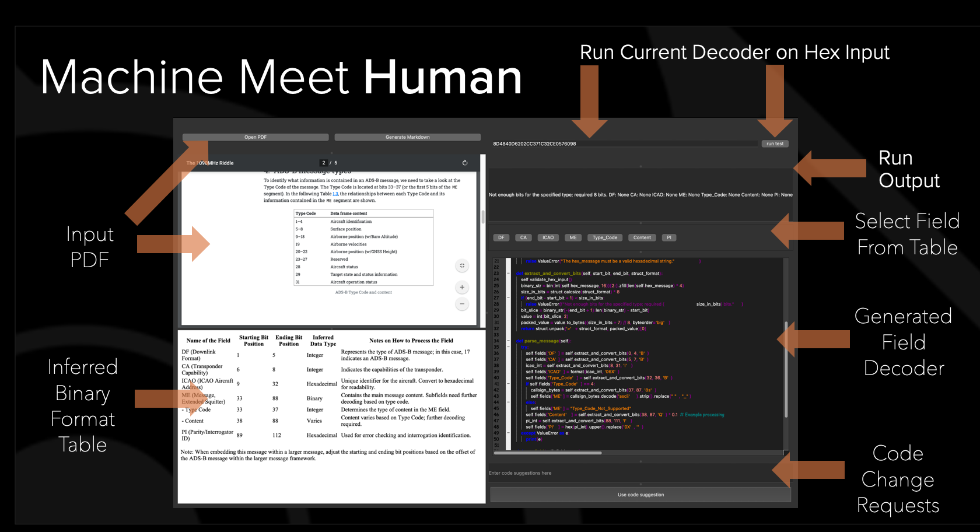This screenshot has height=532, width=980.
Task: Focus the hex message input field
Action: coord(625,143)
